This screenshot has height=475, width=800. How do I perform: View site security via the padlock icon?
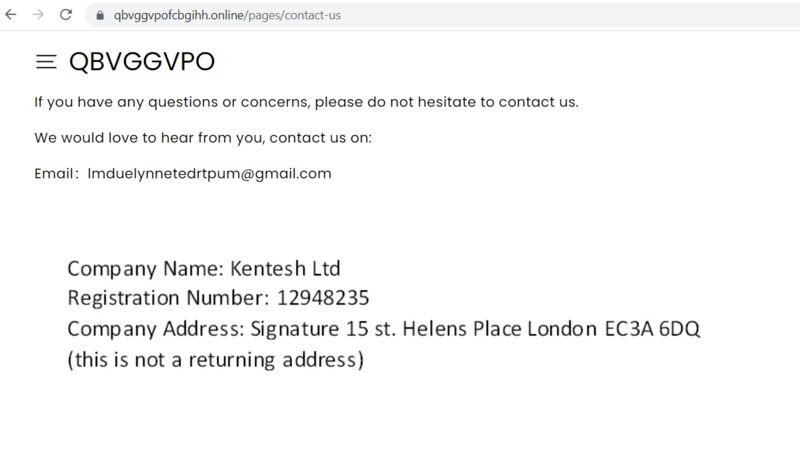point(100,15)
